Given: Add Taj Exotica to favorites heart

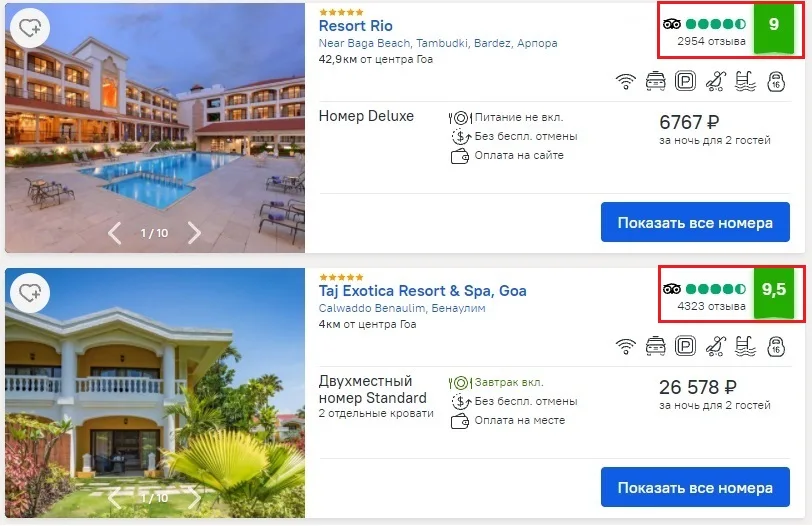Looking at the screenshot, I should pos(30,293).
